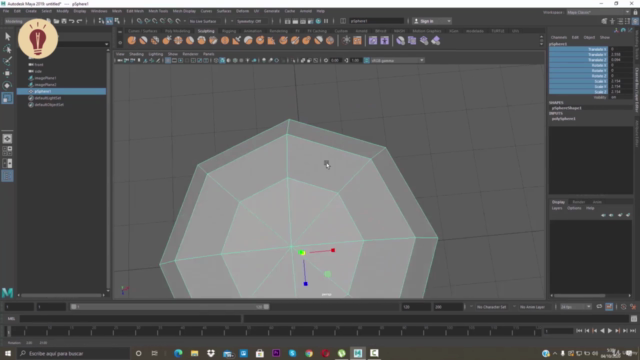Click the red X axis manipulator handle
640x360 pixels.
coord(333,250)
